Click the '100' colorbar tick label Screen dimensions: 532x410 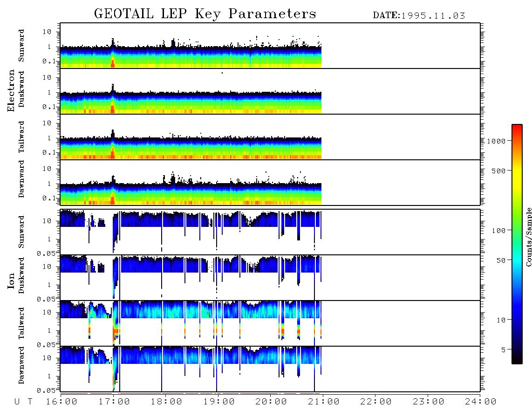pyautogui.click(x=498, y=231)
